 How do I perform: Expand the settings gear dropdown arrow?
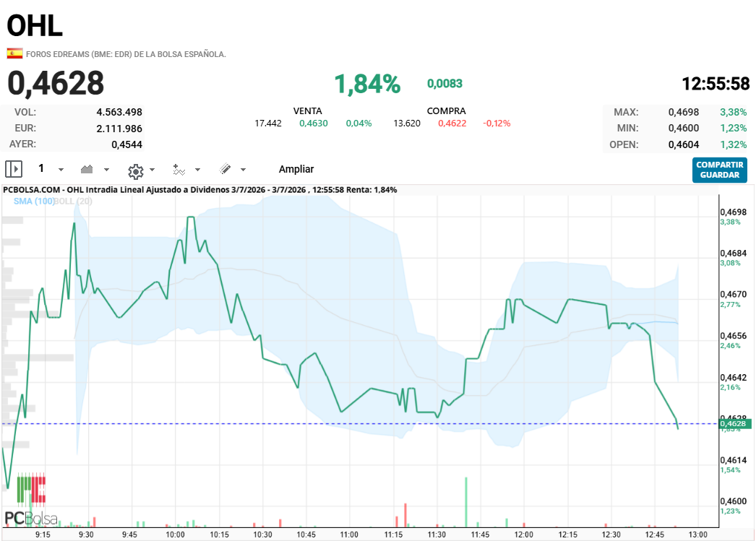(153, 170)
